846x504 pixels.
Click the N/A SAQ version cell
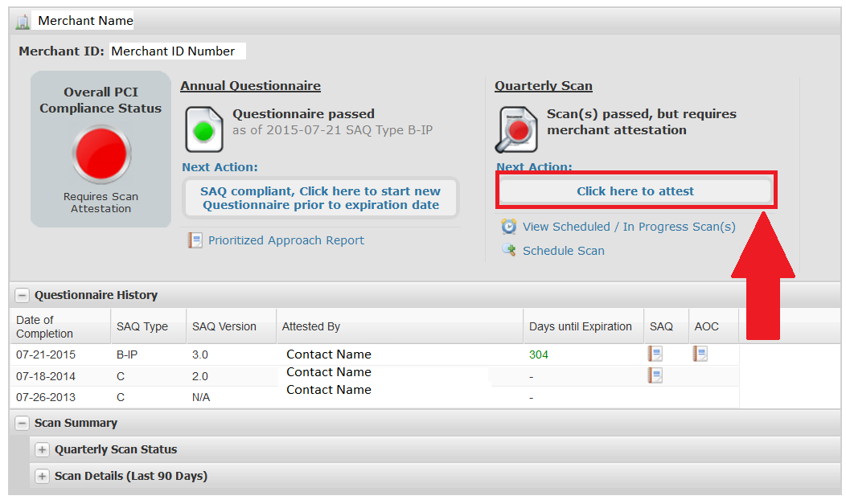tap(201, 397)
